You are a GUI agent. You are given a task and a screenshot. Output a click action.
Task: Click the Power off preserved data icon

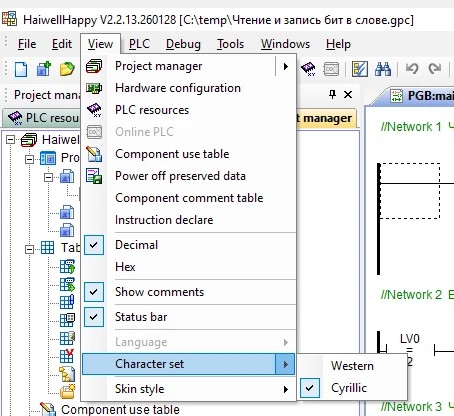point(94,176)
